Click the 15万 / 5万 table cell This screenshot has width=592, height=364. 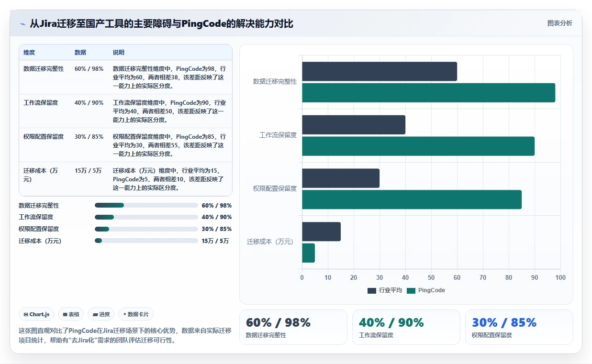click(88, 171)
